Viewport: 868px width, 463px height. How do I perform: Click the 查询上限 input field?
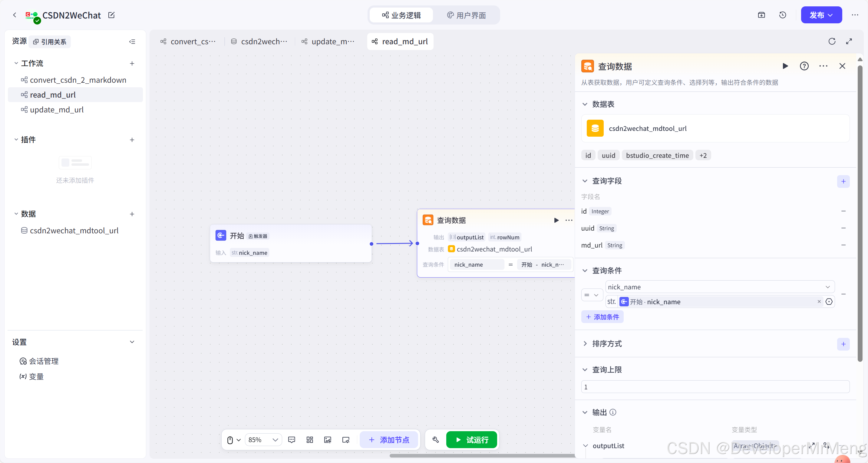(715, 387)
